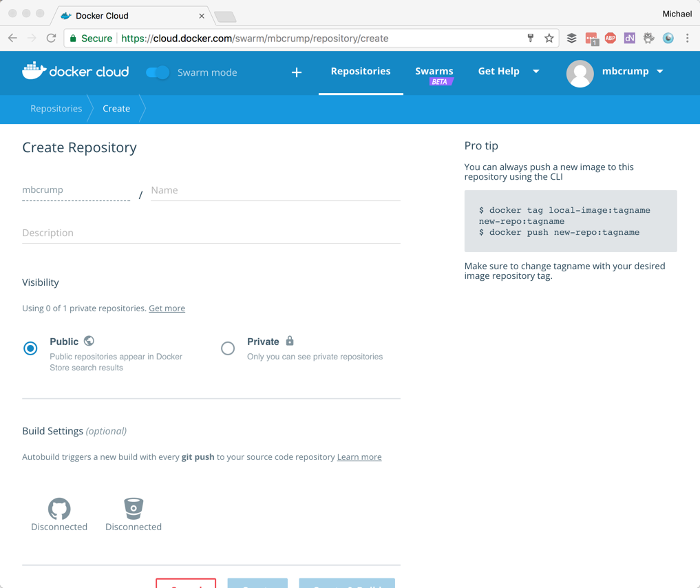Viewport: 700px width, 588px height.
Task: Click the Visibility section label
Action: coord(41,282)
